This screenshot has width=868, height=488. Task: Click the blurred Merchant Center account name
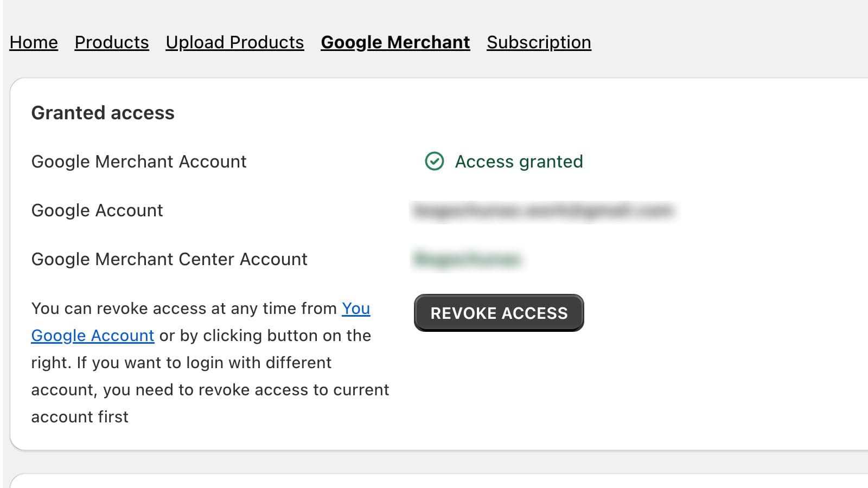pyautogui.click(x=467, y=259)
